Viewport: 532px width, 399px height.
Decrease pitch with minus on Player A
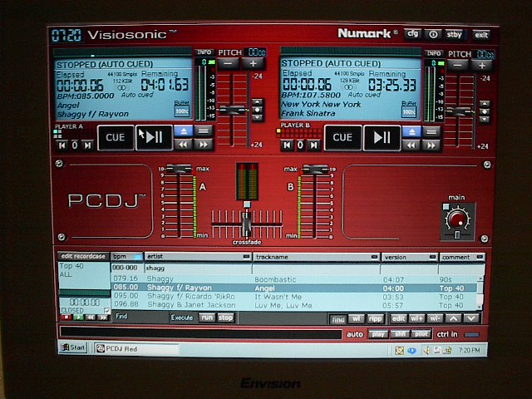click(229, 63)
